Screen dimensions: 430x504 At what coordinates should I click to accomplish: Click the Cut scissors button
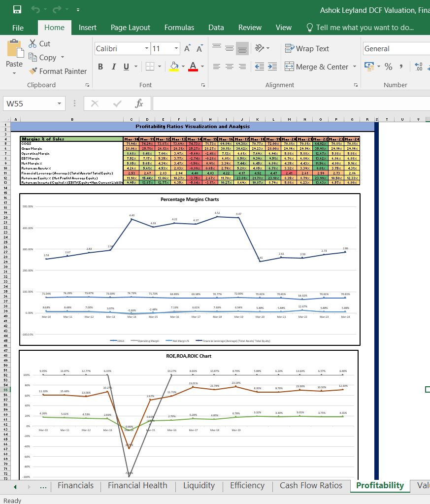pos(39,43)
